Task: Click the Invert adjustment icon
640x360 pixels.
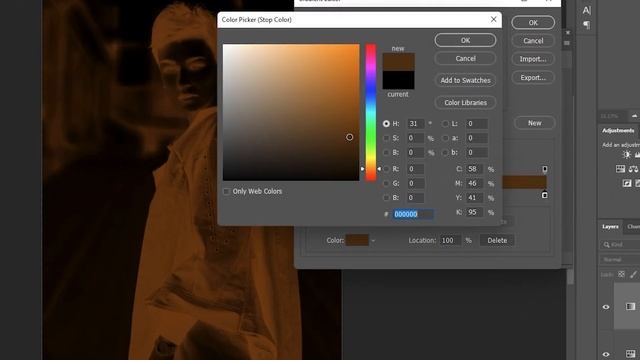Action: [627, 184]
